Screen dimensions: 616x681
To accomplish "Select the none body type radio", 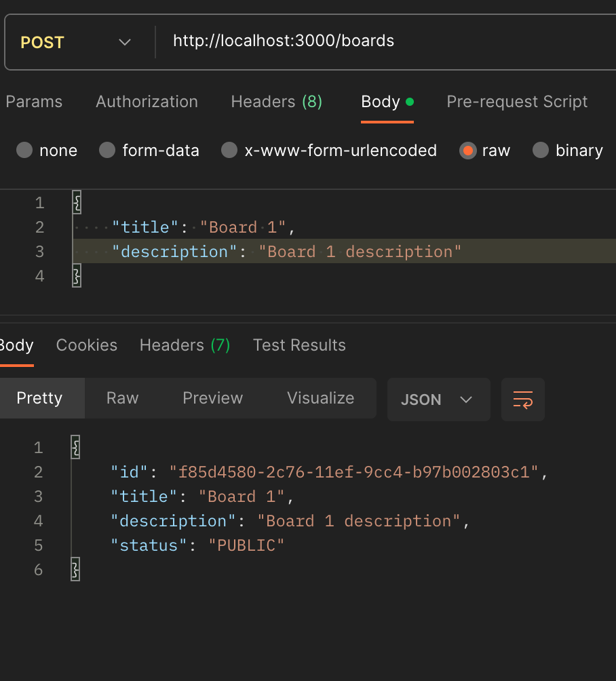I will (x=24, y=151).
